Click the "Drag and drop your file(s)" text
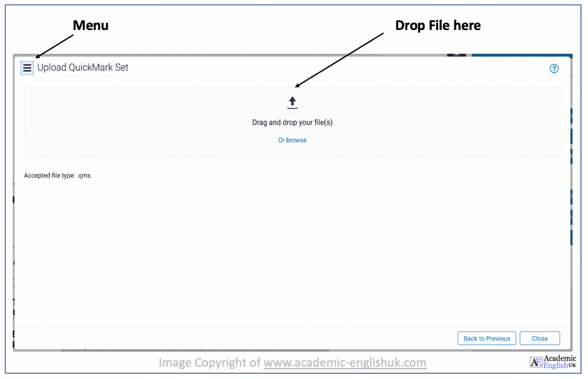This screenshot has width=588, height=379. (x=292, y=123)
